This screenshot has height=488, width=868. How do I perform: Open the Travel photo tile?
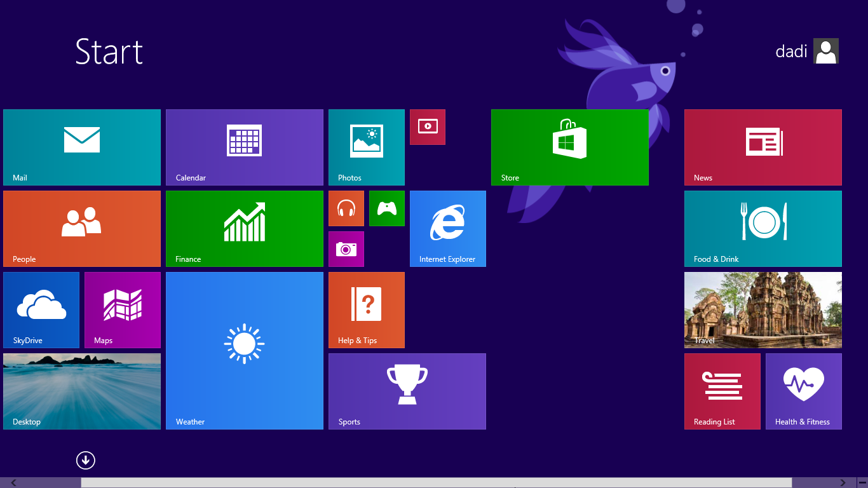click(763, 310)
